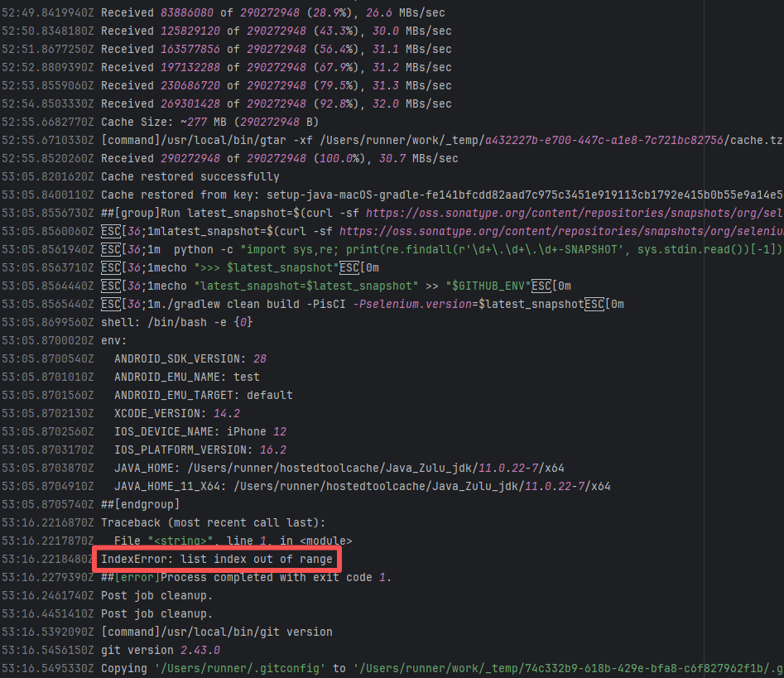Click the ##[endgroup] marker line
The height and width of the screenshot is (678, 784).
pyautogui.click(x=140, y=504)
